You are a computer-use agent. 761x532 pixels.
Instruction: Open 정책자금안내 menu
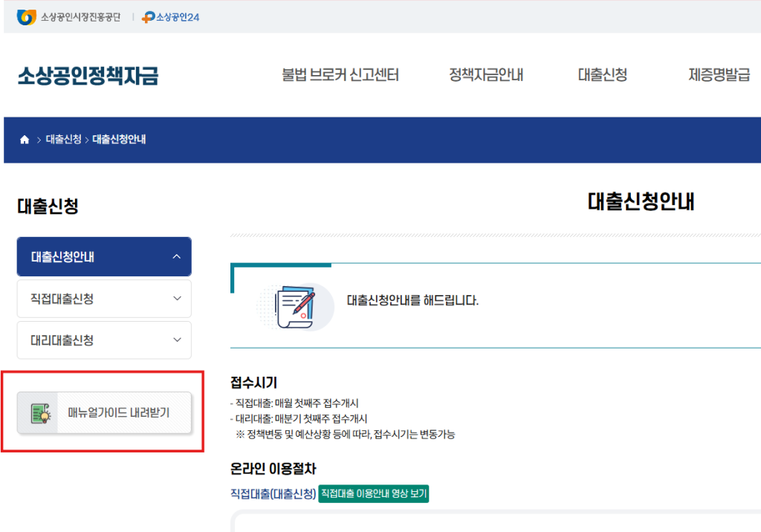pos(486,75)
